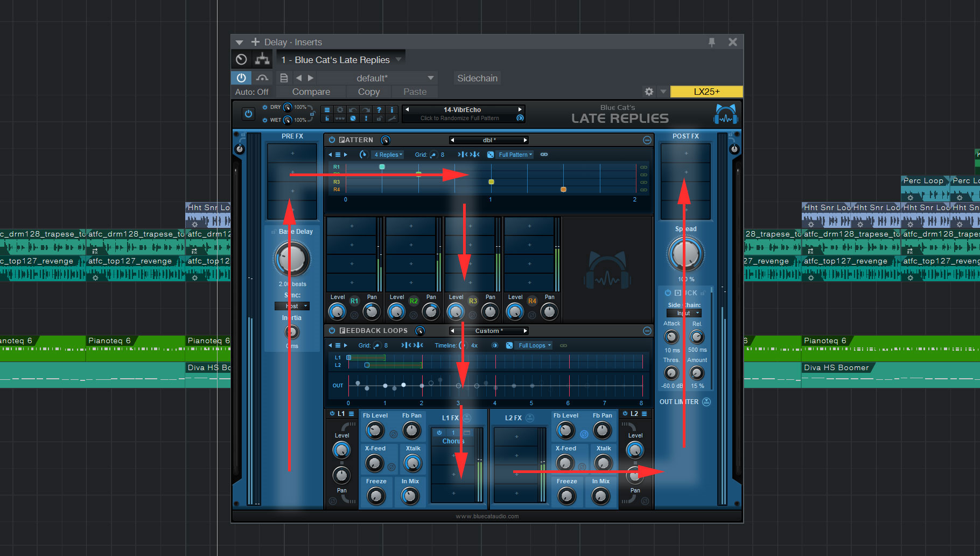Click the plugin main menu icon
Image resolution: width=980 pixels, height=556 pixels.
(x=327, y=110)
